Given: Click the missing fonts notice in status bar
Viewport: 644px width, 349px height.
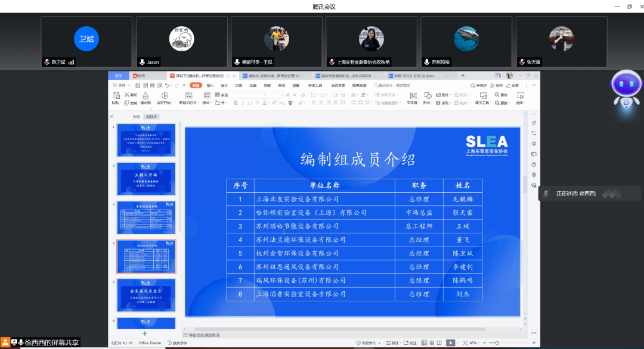Looking at the screenshot, I should pos(178,343).
